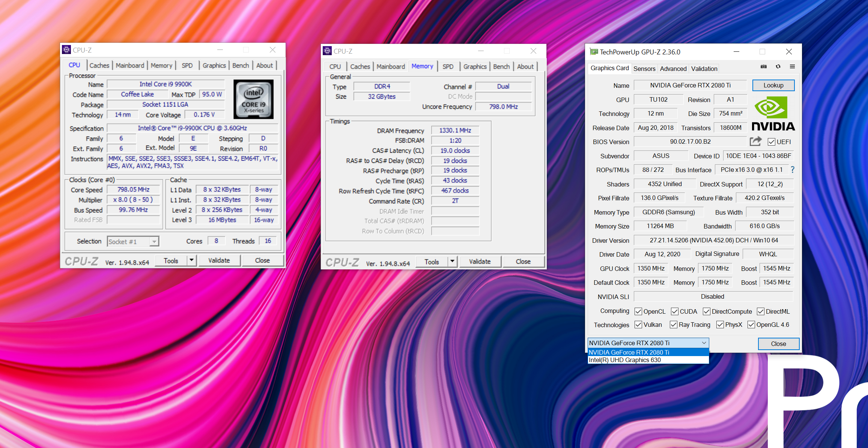Switch to Advanced tab in GPU-Z
Screen dimensions: 868x448
[x=673, y=69]
